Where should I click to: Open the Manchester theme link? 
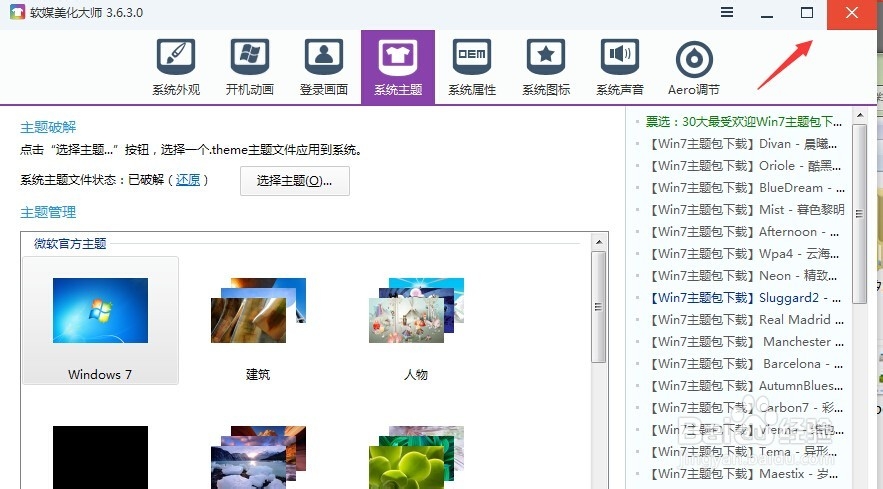744,341
